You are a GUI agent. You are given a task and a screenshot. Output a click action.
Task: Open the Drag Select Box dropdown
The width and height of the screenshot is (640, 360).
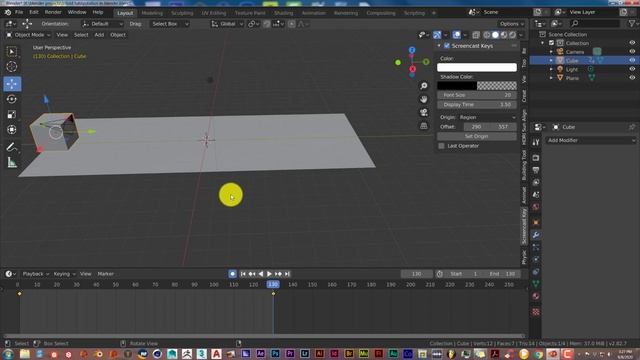pyautogui.click(x=169, y=24)
